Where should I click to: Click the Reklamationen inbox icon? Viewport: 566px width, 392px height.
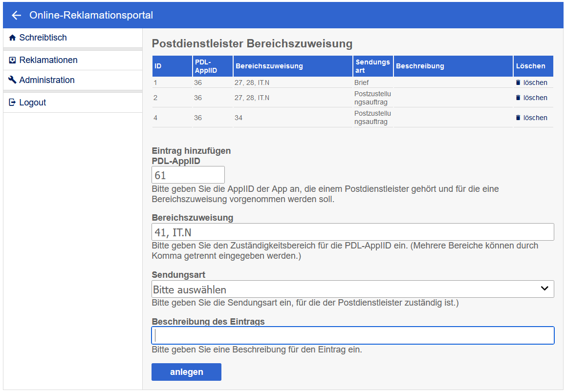[13, 60]
